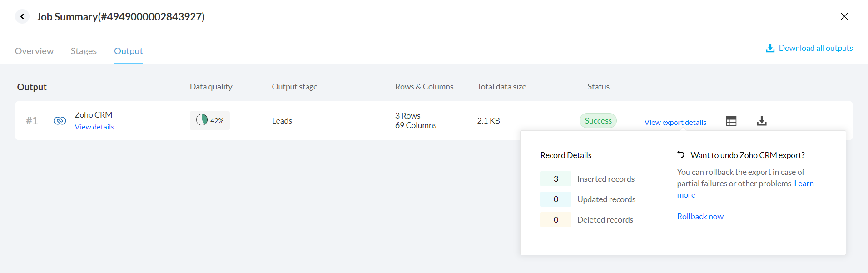868x273 pixels.
Task: Click the inserted records count 3
Action: (x=556, y=179)
